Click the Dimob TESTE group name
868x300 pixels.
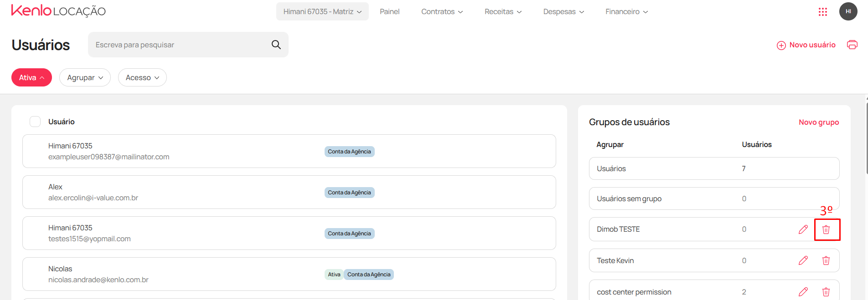coord(618,229)
